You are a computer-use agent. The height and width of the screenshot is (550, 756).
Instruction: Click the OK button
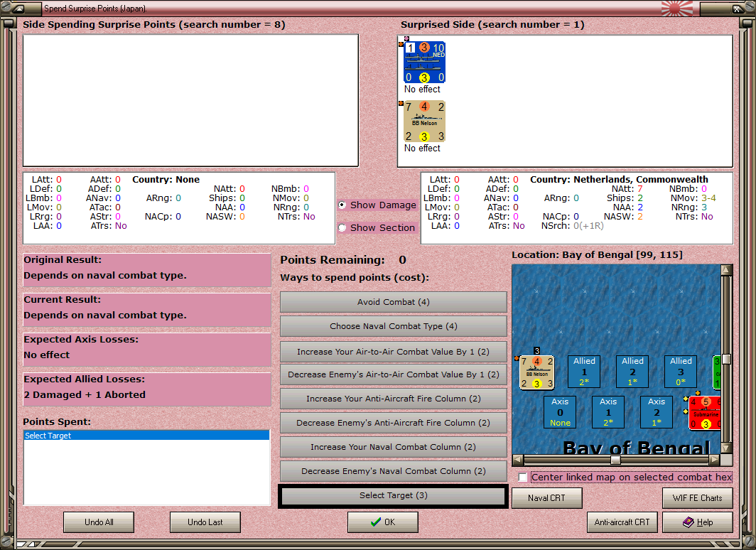coord(383,522)
